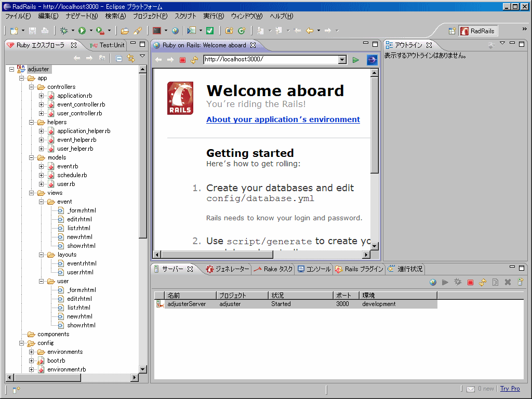
Task: Click Ruby Explorer horizontal scrollbar thumb
Action: click(x=47, y=377)
